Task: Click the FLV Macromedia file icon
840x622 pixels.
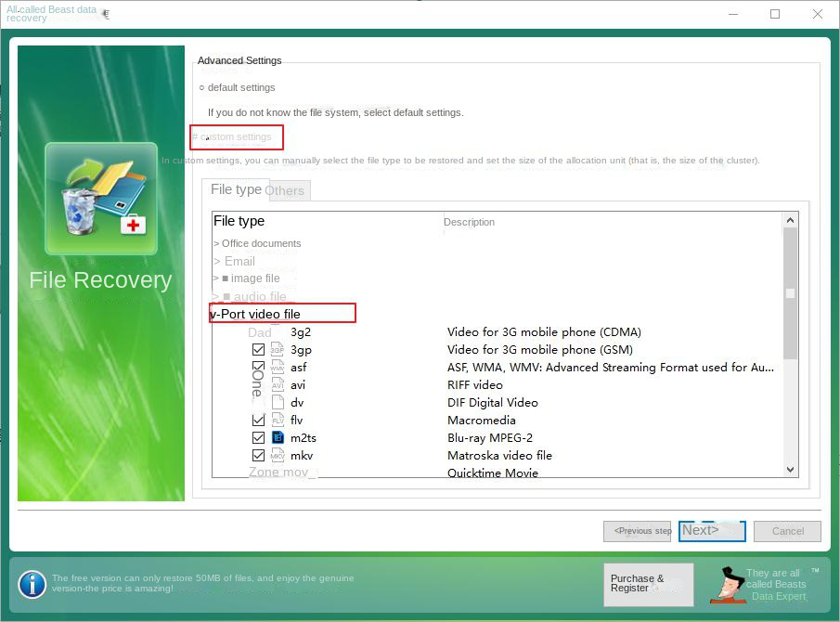Action: (x=278, y=420)
